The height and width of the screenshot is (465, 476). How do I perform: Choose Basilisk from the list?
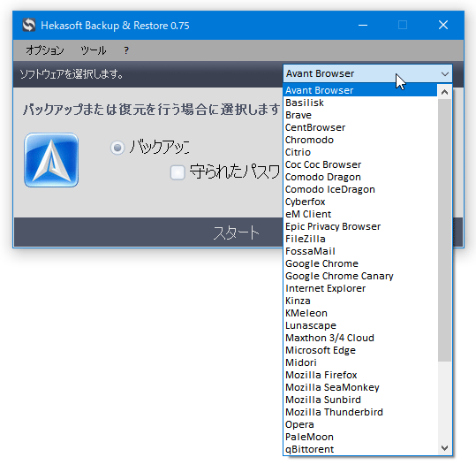point(360,103)
